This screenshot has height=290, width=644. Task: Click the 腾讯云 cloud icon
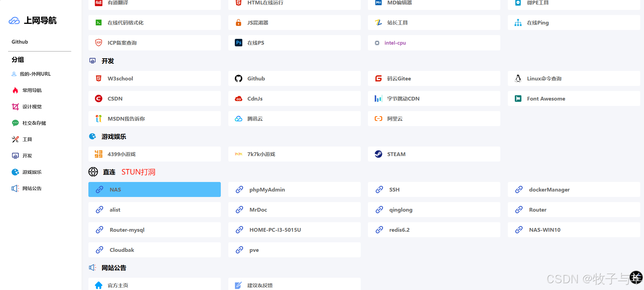[x=239, y=119]
